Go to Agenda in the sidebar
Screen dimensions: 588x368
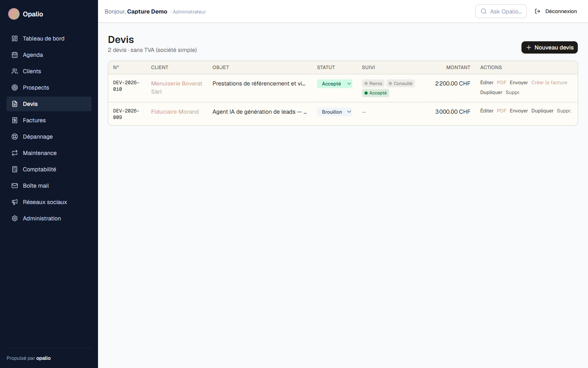tap(49, 55)
